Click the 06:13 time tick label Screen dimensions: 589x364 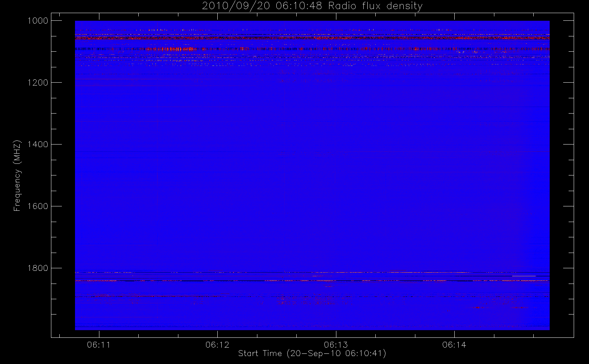pyautogui.click(x=336, y=345)
